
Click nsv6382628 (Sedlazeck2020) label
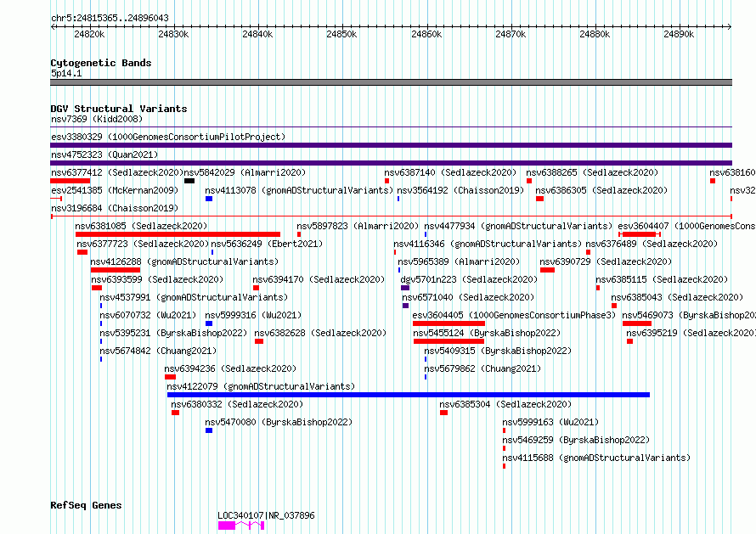click(x=320, y=333)
